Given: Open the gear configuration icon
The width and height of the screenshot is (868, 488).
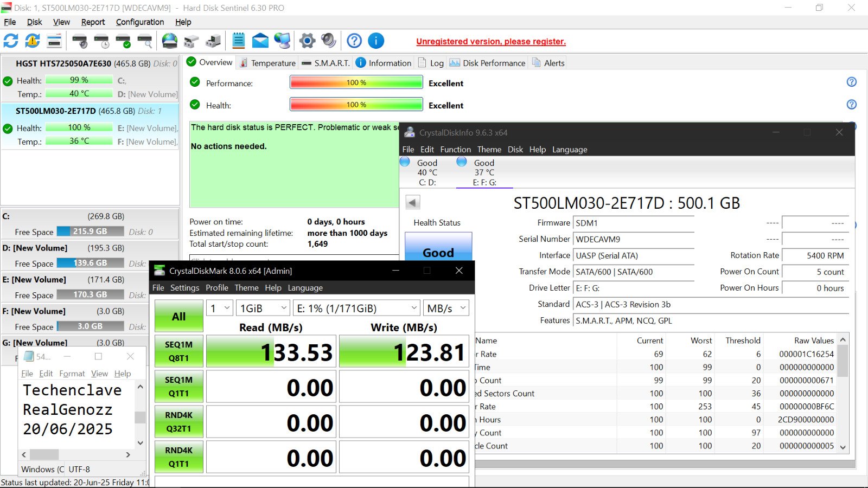Looking at the screenshot, I should [x=307, y=41].
